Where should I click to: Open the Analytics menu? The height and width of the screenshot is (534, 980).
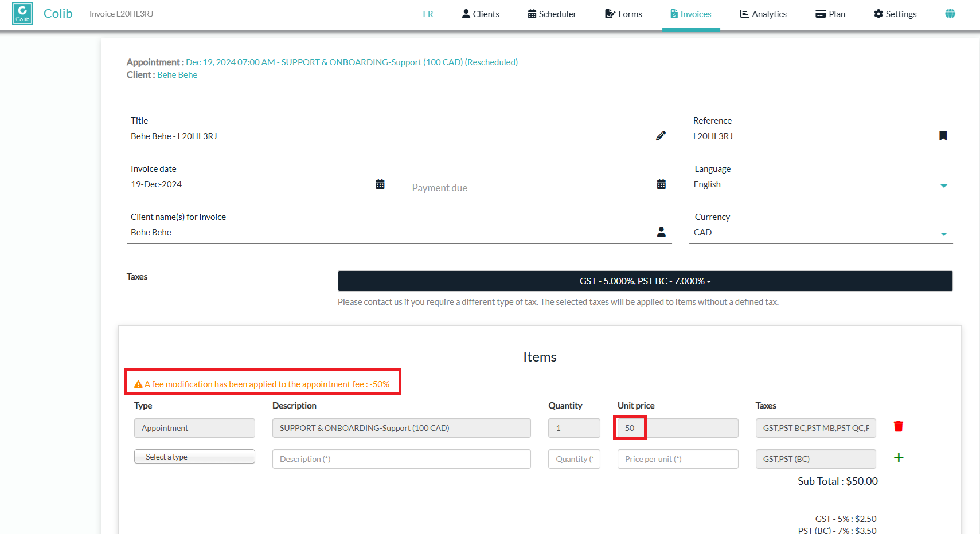pos(763,14)
